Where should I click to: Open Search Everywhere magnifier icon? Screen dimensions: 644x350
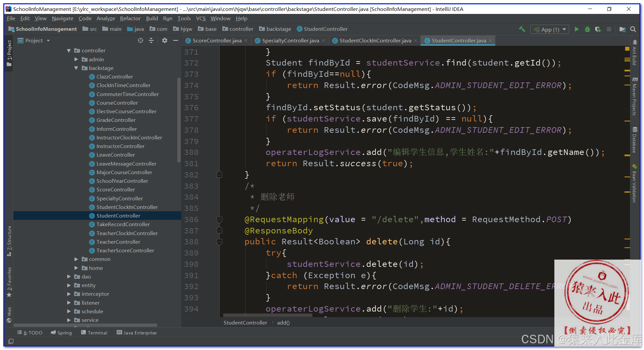[633, 29]
